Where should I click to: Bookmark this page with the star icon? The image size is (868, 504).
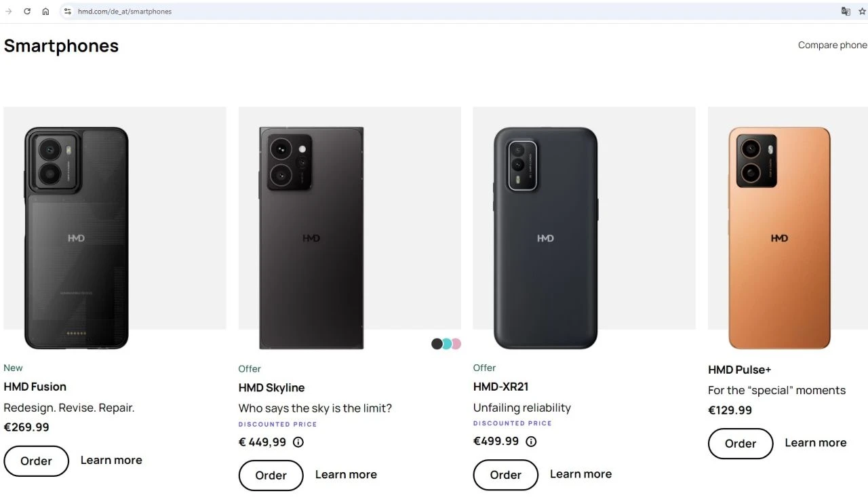tap(863, 12)
